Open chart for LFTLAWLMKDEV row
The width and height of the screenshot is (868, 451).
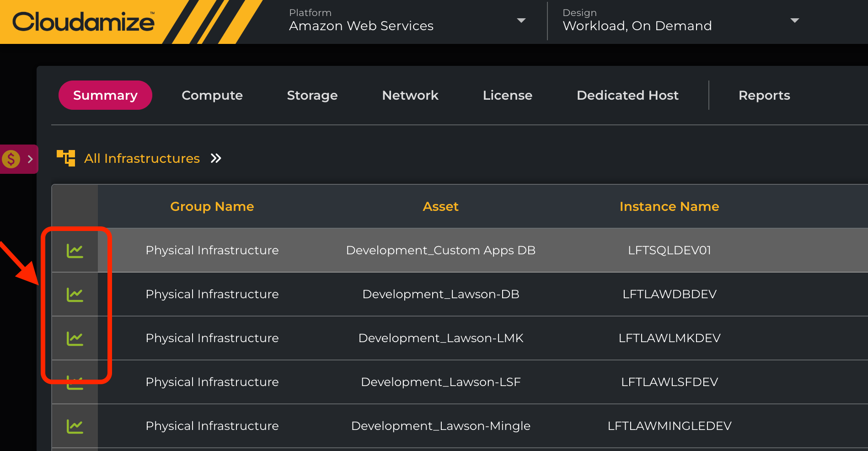(75, 338)
